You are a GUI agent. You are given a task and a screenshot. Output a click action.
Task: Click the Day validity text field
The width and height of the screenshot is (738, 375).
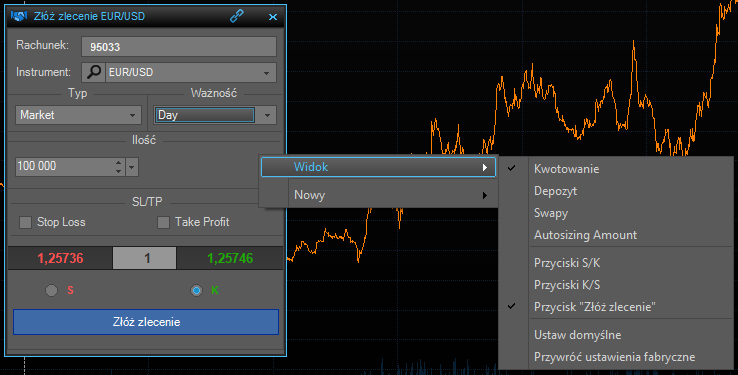coord(205,115)
